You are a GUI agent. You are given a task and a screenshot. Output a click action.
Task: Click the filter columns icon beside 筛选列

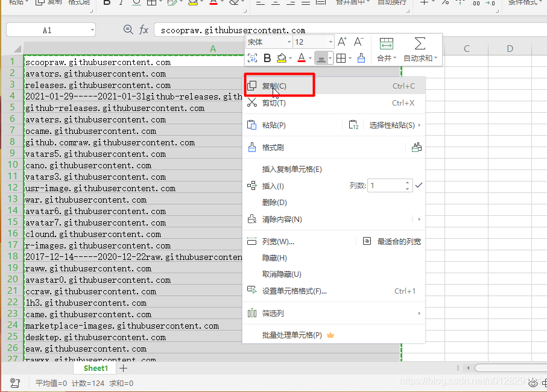click(252, 313)
